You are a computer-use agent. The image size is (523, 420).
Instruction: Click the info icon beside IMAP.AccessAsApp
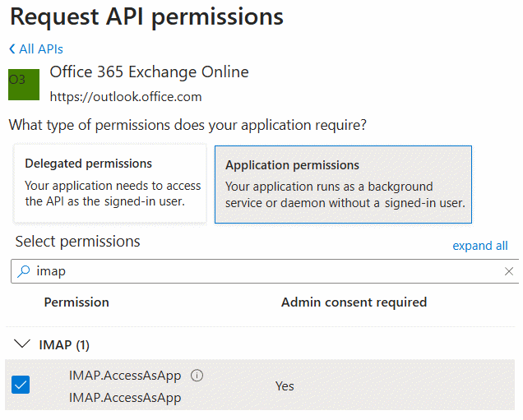pos(197,376)
